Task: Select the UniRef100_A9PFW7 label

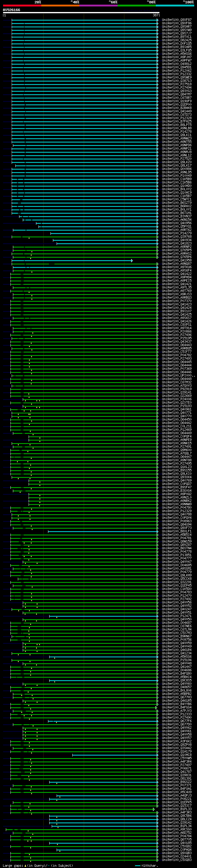Action: 177,61
